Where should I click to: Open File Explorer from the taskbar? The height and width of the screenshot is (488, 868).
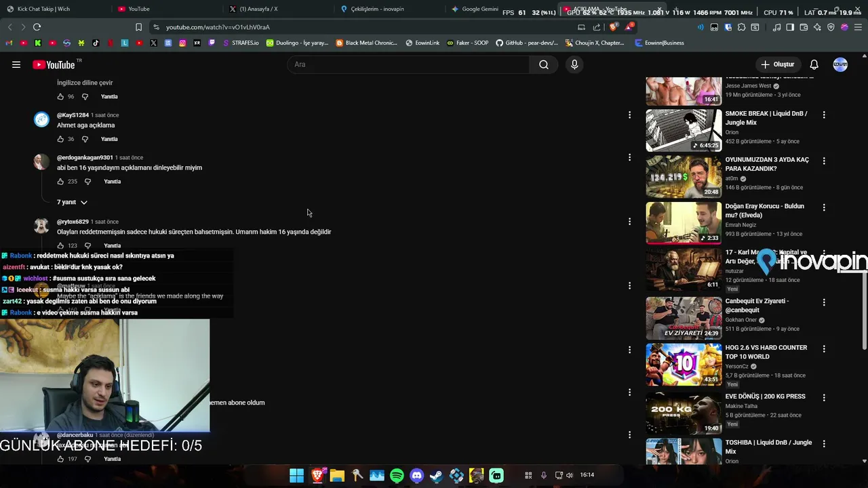pyautogui.click(x=337, y=476)
